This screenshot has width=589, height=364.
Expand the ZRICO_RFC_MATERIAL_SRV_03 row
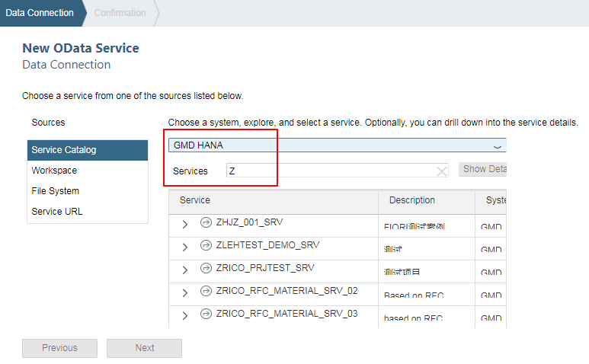(185, 315)
